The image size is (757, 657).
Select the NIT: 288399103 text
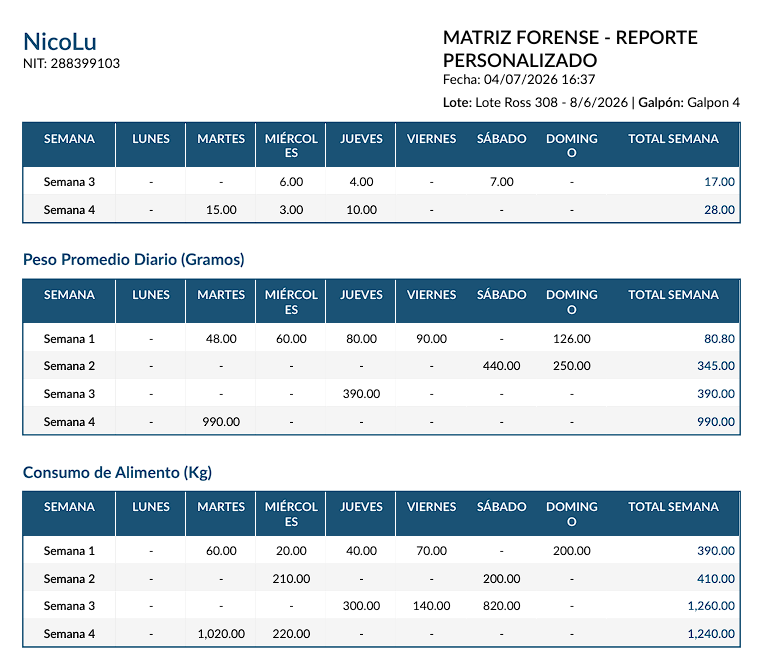pyautogui.click(x=71, y=64)
